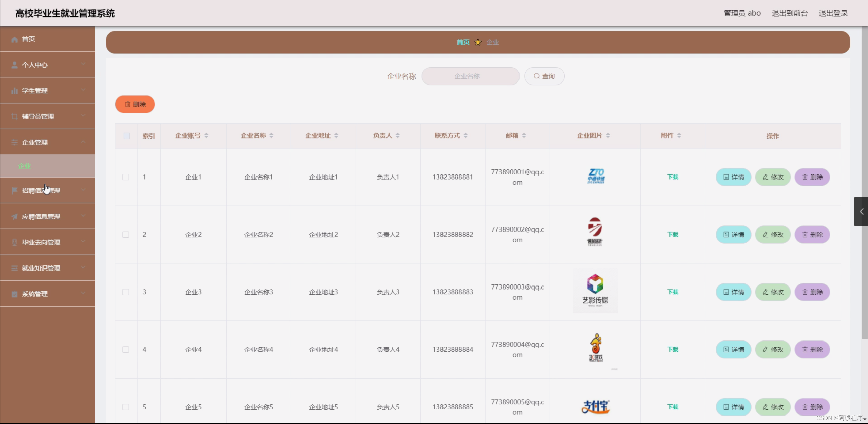Select the 招聘信息管理 flag icon

coord(14,191)
